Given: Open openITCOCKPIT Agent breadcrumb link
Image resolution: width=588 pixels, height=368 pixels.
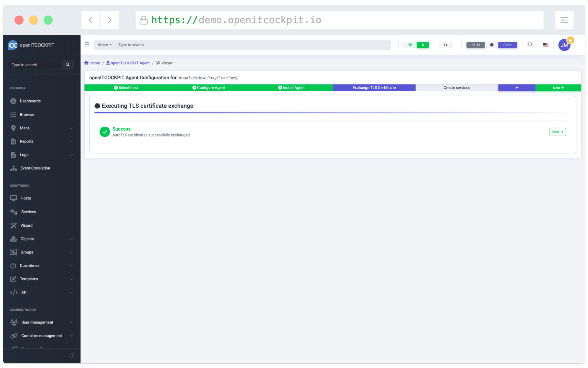Looking at the screenshot, I should pyautogui.click(x=128, y=63).
